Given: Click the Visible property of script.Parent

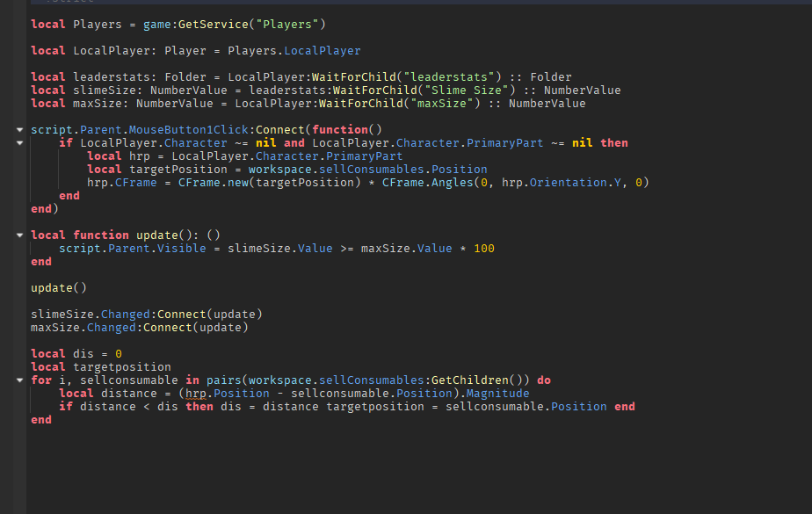Looking at the screenshot, I should tap(182, 249).
